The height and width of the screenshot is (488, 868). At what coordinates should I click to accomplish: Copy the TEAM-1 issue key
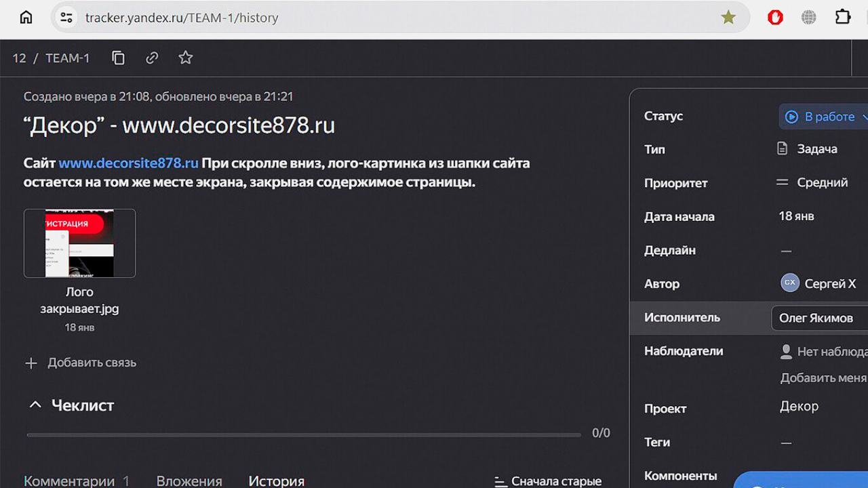tap(118, 58)
